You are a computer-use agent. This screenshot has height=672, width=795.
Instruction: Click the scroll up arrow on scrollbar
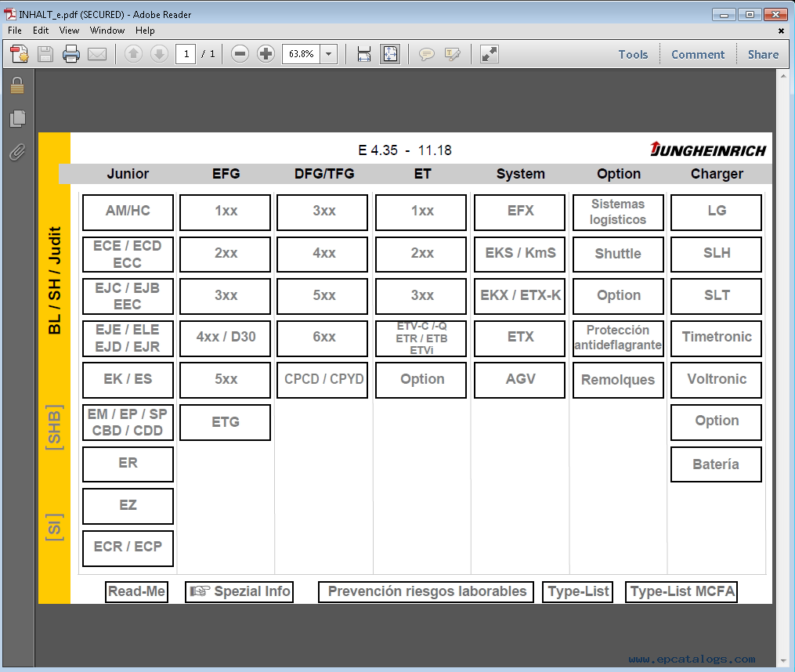tap(783, 77)
